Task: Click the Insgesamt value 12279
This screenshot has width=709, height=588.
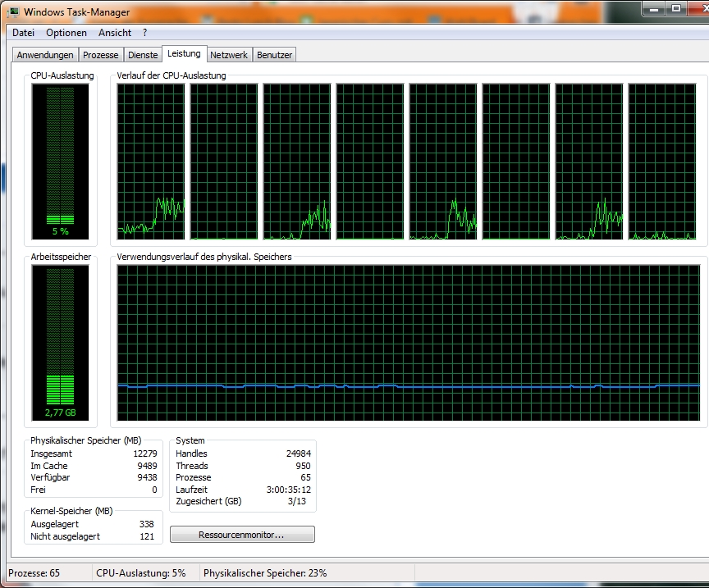Action: click(145, 454)
